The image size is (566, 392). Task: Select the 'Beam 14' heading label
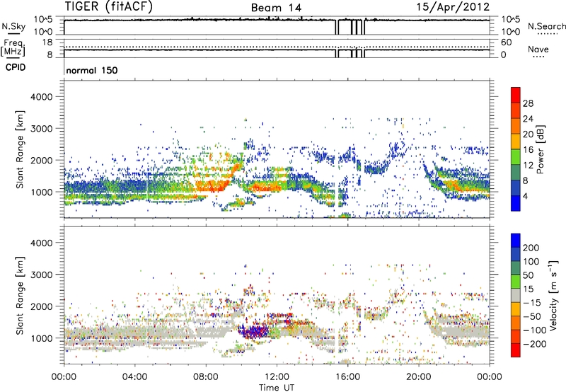[276, 8]
